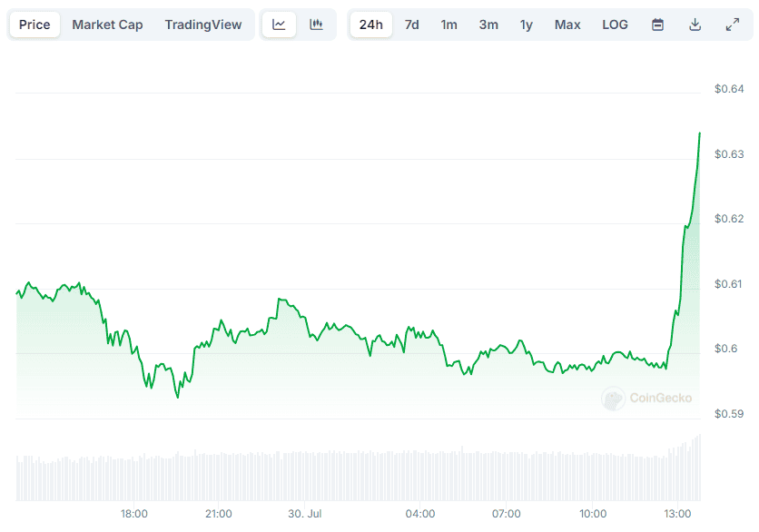The width and height of the screenshot is (759, 532).
Task: Download the chart data
Action: (x=695, y=25)
